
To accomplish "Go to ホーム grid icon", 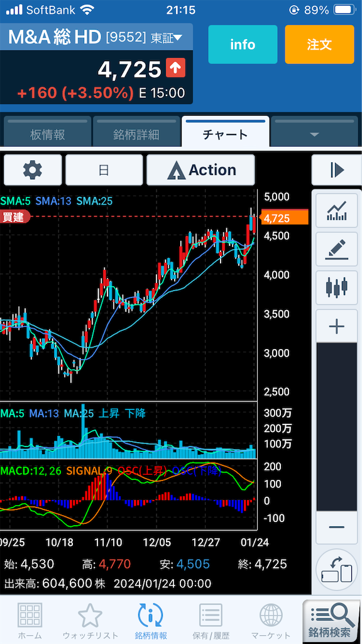I will pos(30,621).
